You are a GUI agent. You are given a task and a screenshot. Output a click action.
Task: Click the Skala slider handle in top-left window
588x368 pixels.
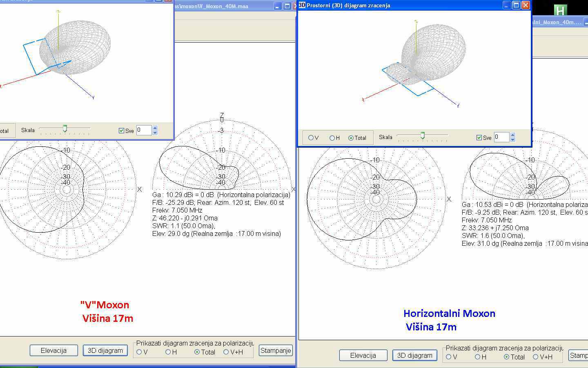[x=65, y=129]
